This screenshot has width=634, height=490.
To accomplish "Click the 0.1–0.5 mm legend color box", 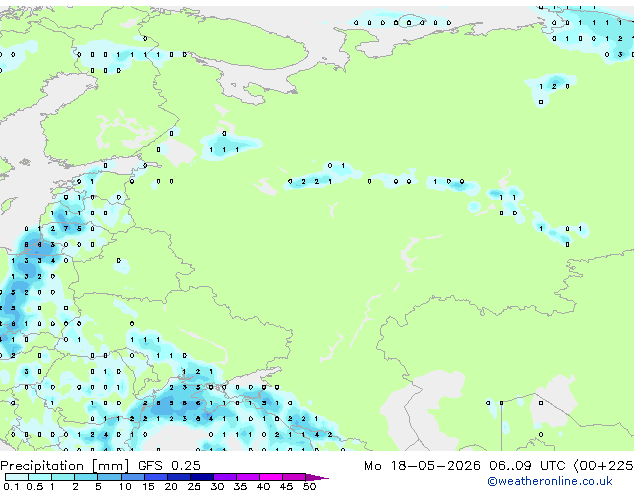I will [x=17, y=477].
